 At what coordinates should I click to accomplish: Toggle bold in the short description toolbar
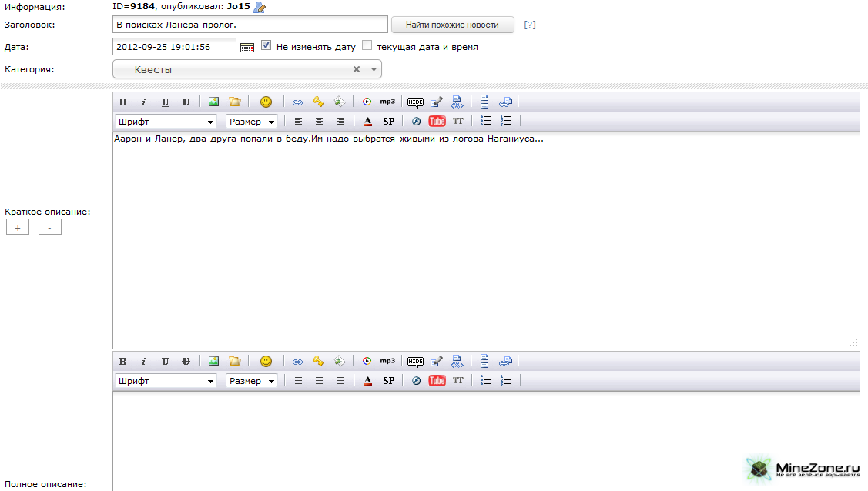122,102
